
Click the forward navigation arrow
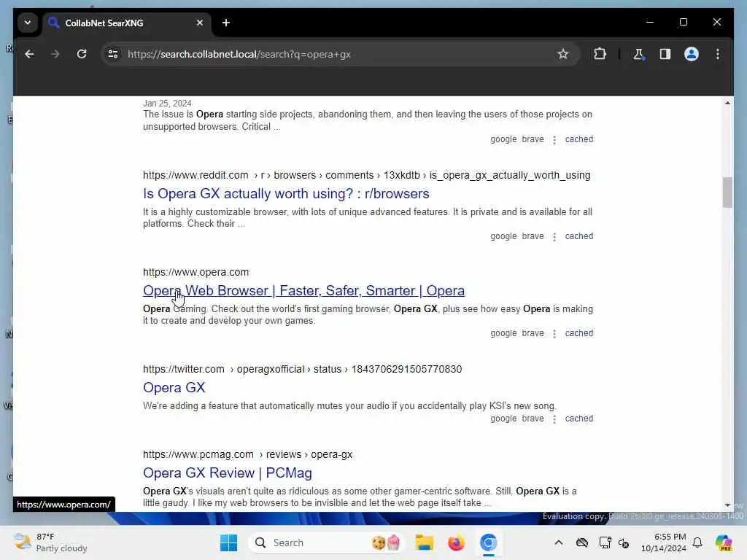tap(55, 54)
